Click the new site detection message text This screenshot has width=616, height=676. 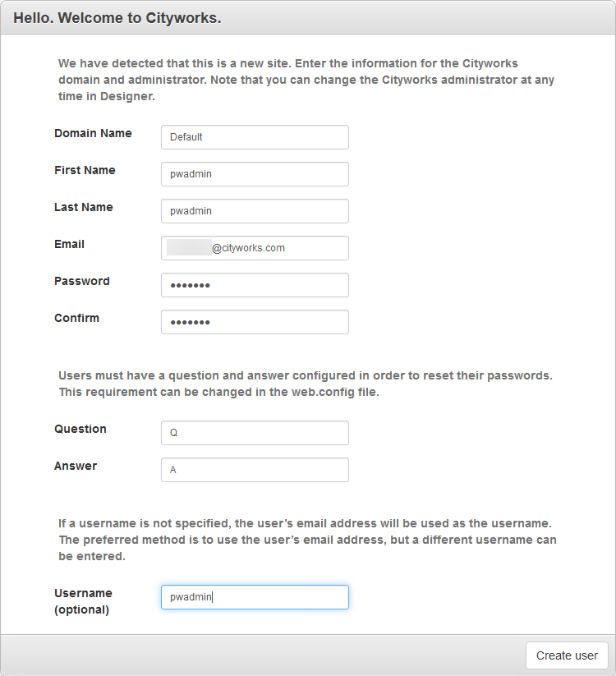pyautogui.click(x=307, y=80)
